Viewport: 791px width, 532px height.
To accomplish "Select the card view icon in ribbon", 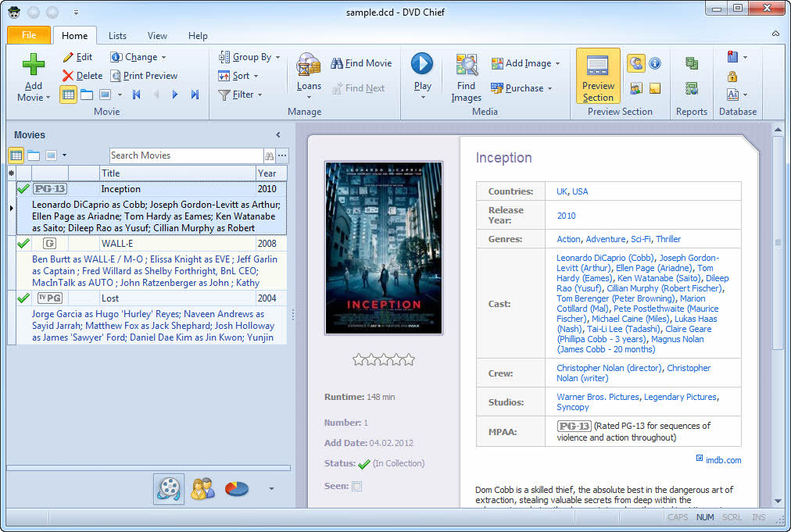I will [x=105, y=95].
